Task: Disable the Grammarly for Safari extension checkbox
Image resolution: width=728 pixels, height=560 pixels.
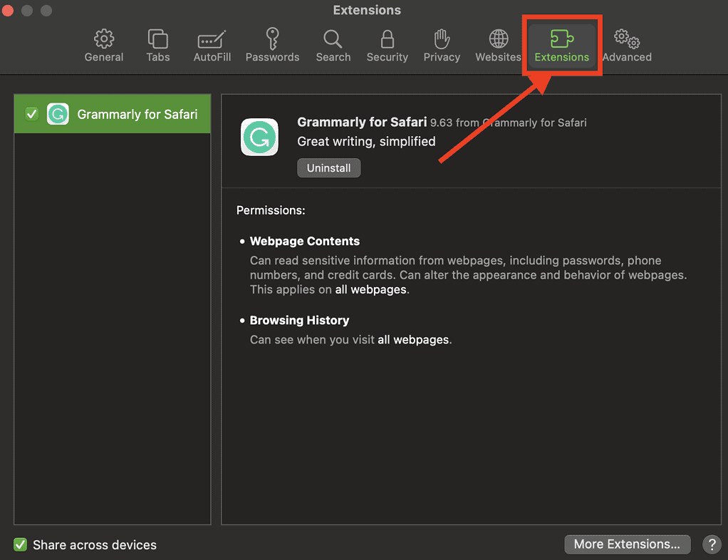Action: coord(32,114)
